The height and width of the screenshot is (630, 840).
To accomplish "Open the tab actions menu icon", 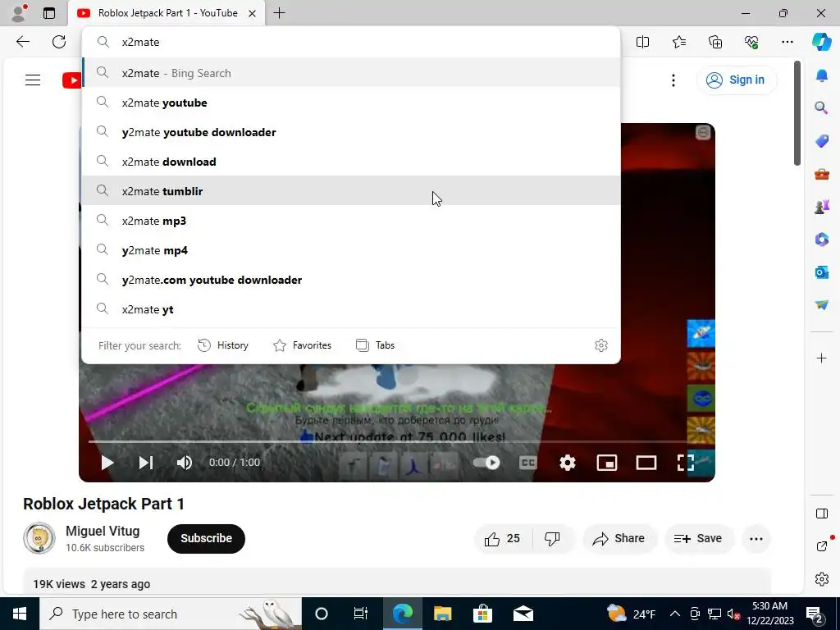I will (x=49, y=13).
